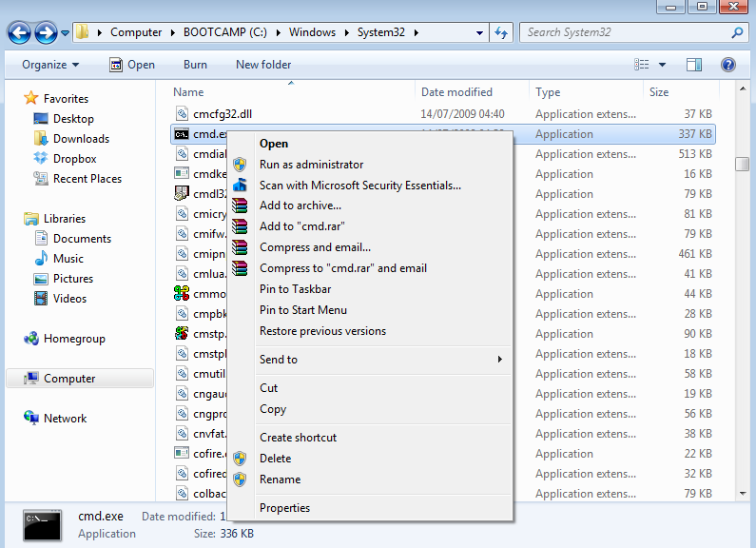Choose Cut in the context menu
The width and height of the screenshot is (756, 548).
pos(268,388)
